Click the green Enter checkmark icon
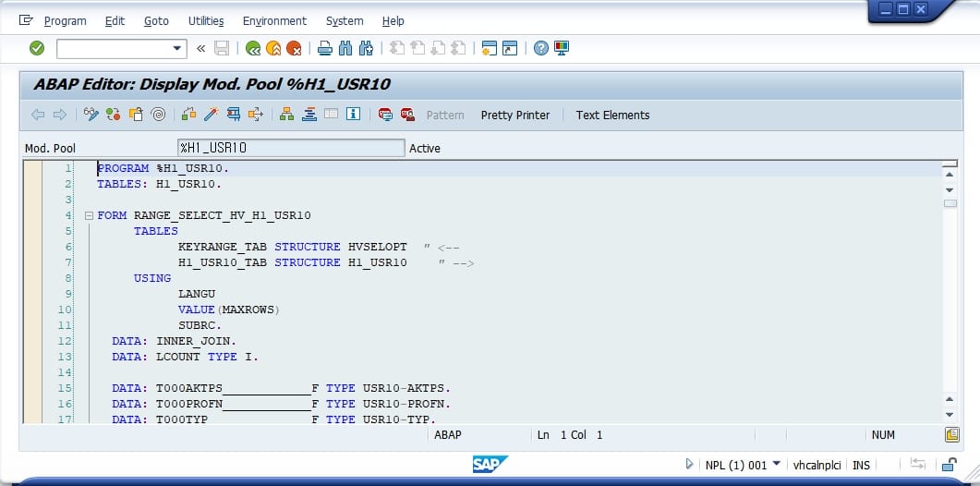 (37, 48)
